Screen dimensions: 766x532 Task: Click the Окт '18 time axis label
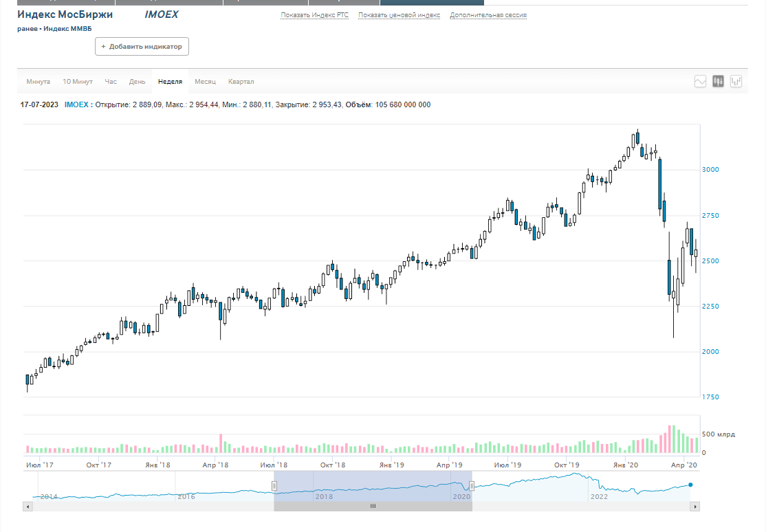tap(333, 465)
